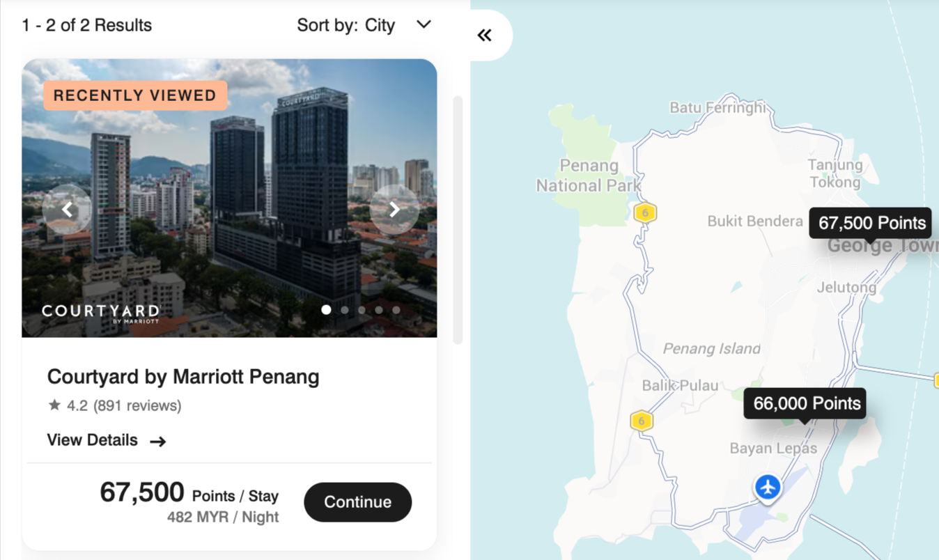
Task: Click the 4.2 (891 reviews) rating text
Action: [x=124, y=405]
